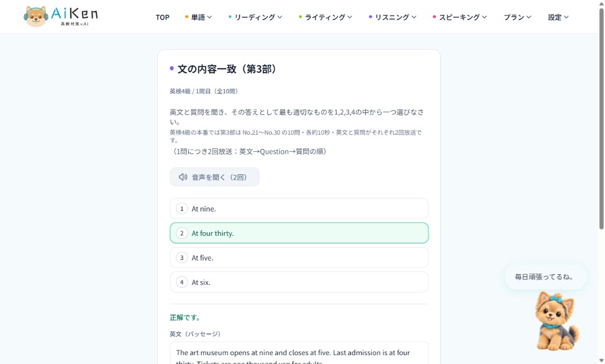Select answer 4 At six.
This screenshot has width=605, height=364.
click(x=299, y=282)
